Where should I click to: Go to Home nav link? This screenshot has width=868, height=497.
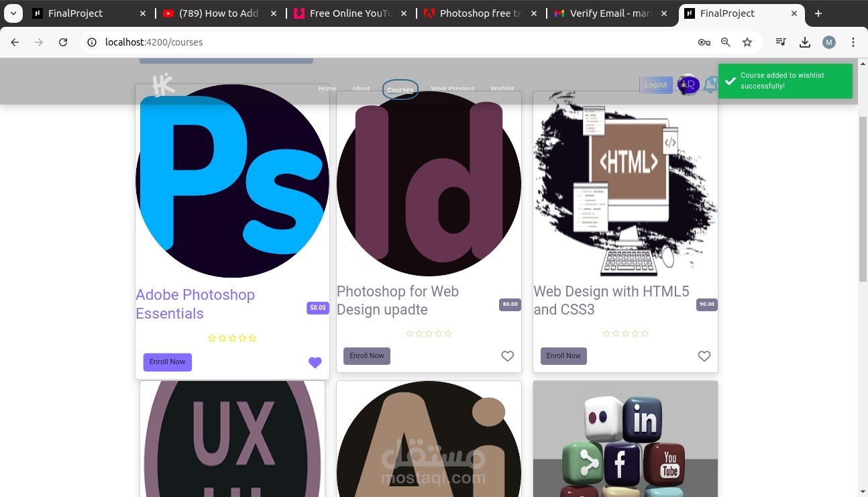(327, 89)
